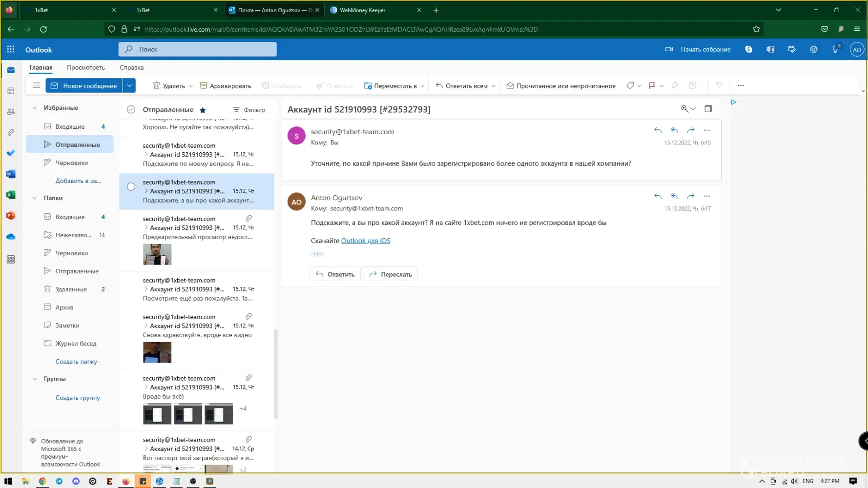Click the message list vertical scrollbar

(x=276, y=374)
